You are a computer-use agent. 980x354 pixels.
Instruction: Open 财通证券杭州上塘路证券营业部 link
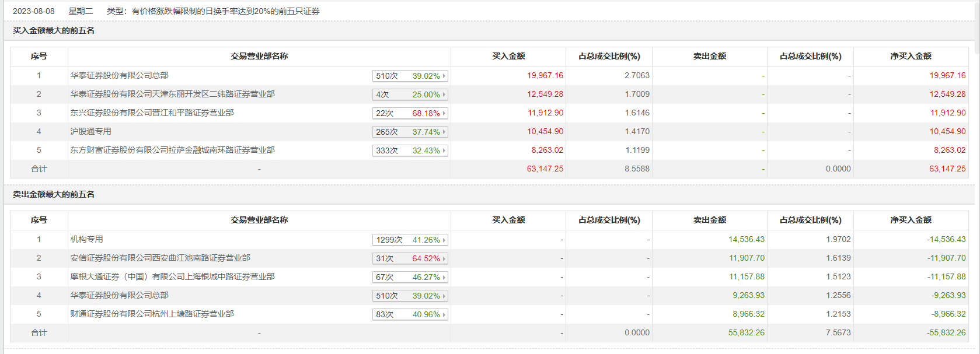(x=152, y=314)
